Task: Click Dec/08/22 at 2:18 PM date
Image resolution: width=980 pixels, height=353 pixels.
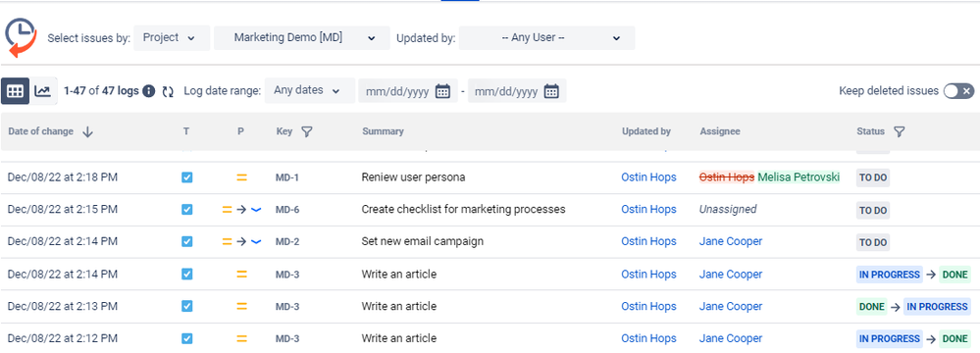Action: coord(63,177)
